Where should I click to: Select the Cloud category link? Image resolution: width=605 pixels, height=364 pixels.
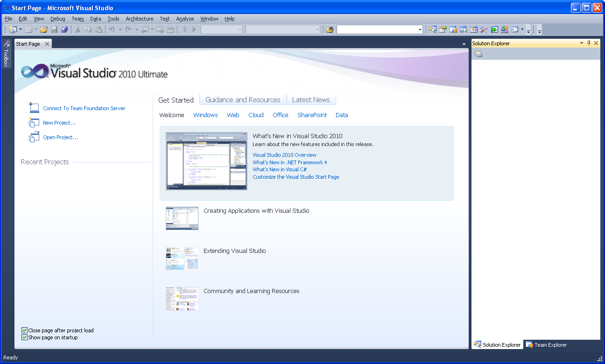click(x=256, y=115)
